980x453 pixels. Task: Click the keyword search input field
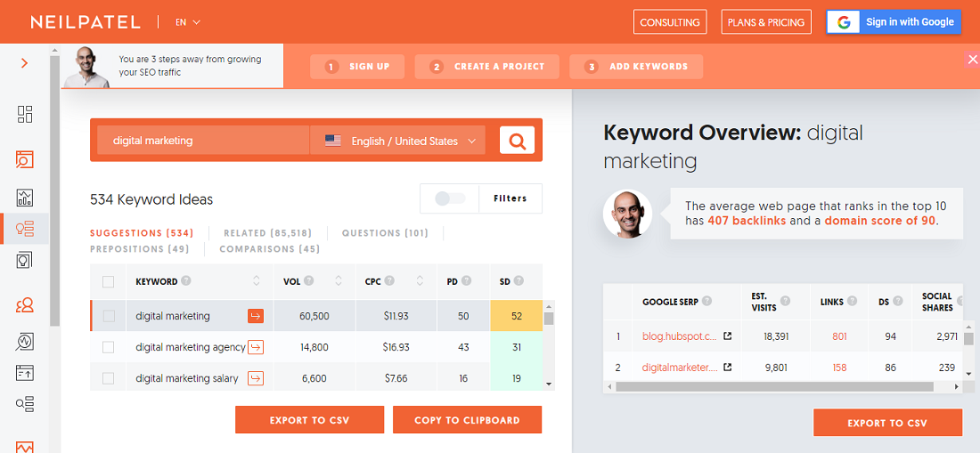(x=203, y=141)
